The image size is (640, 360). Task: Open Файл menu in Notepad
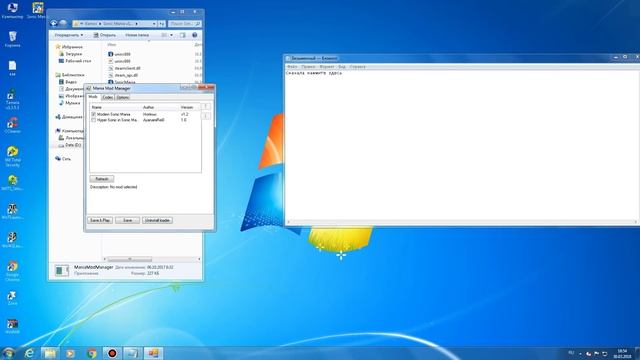292,67
